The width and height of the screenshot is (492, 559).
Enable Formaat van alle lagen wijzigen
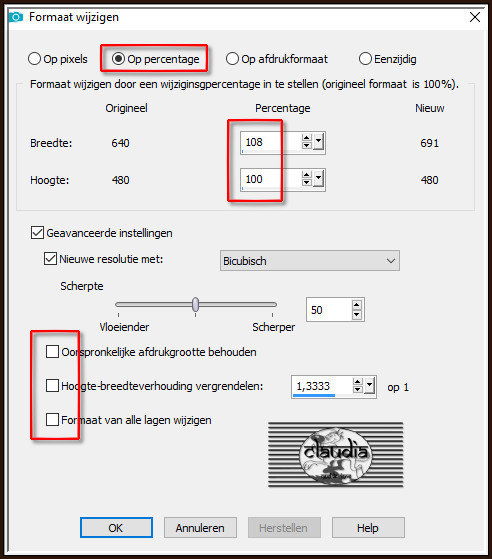[52, 420]
